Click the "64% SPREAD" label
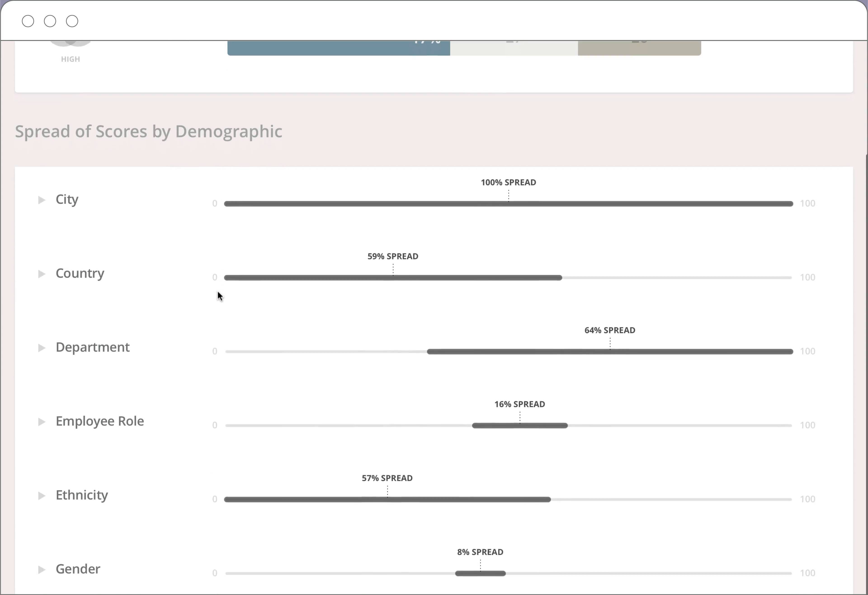The height and width of the screenshot is (595, 868). coord(610,330)
